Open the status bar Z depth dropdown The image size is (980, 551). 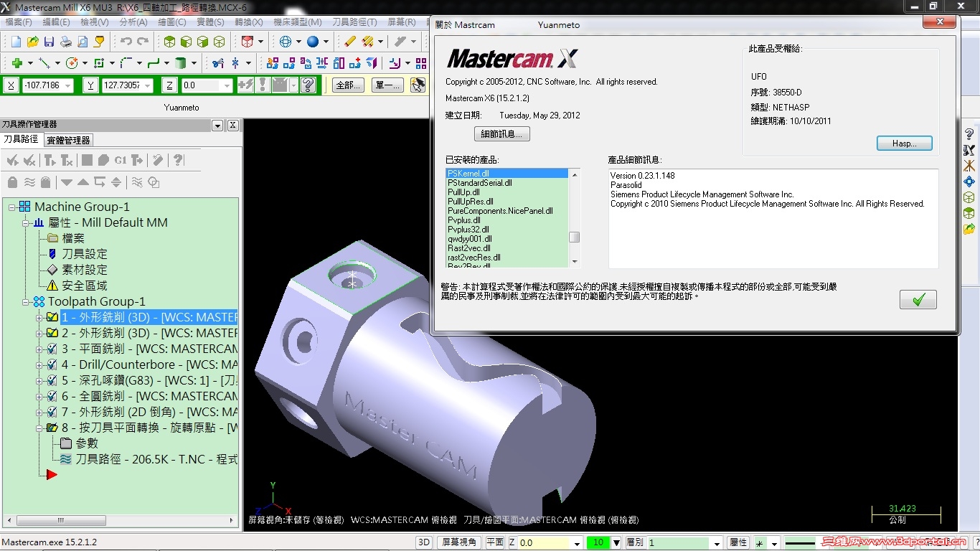click(x=577, y=543)
